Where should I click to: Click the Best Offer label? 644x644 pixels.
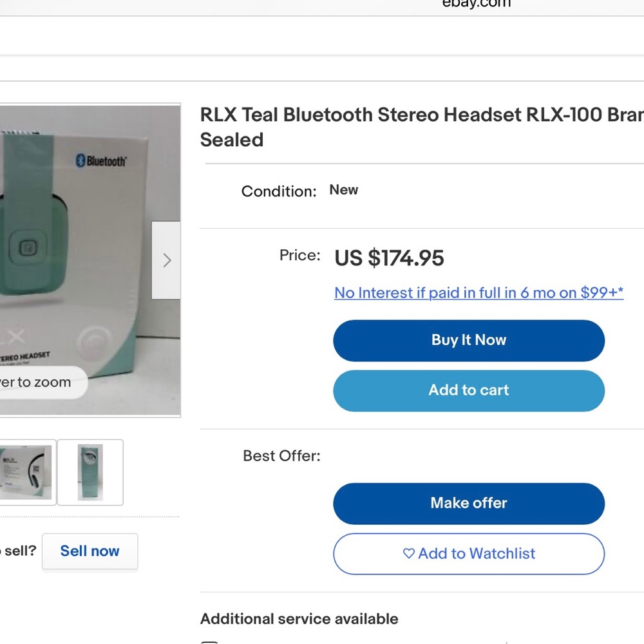tap(282, 456)
